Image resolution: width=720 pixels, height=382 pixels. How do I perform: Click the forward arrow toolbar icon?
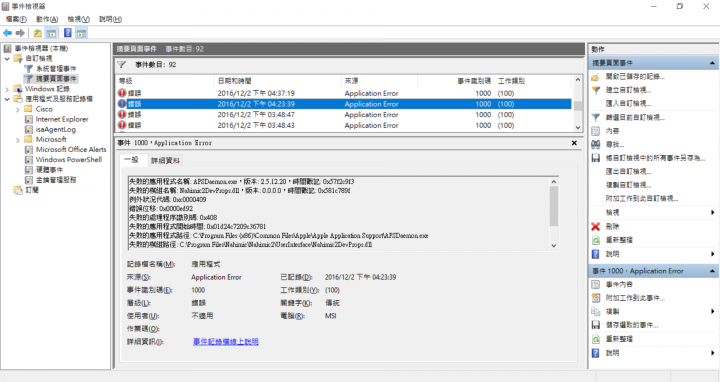tap(20, 33)
